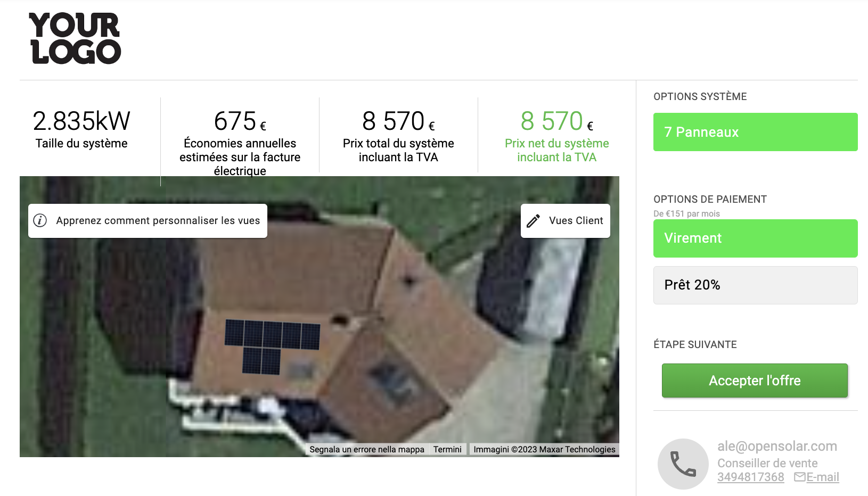The image size is (868, 496).
Task: Click the Accepter l'offre button
Action: tap(754, 381)
